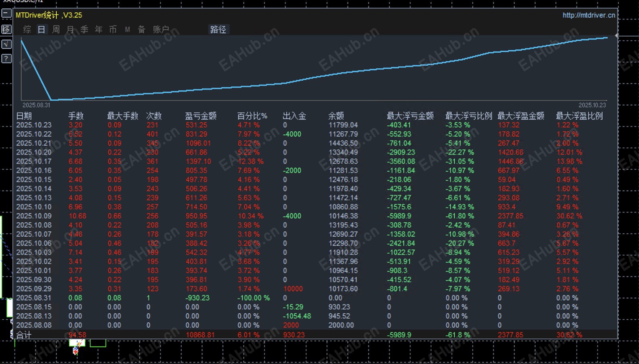Viewport: 639px width, 364px height.
Task: Click the 2025.10.23 date row
Action: pos(34,125)
